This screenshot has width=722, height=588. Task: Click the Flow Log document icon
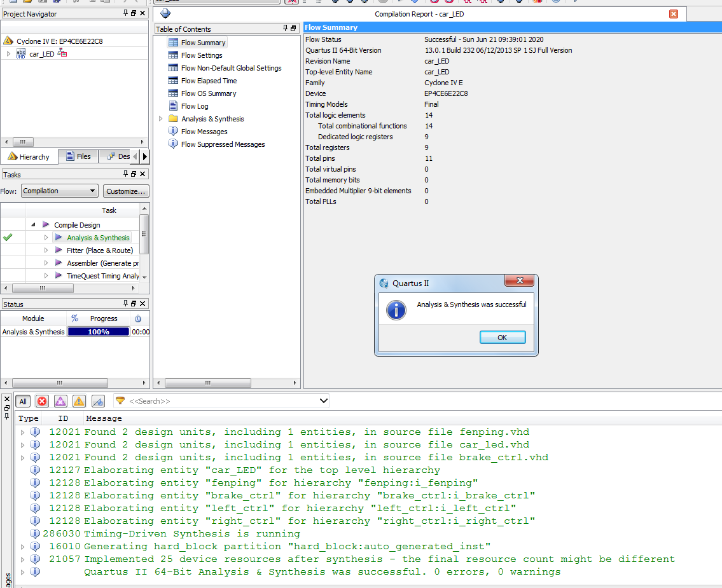click(173, 106)
